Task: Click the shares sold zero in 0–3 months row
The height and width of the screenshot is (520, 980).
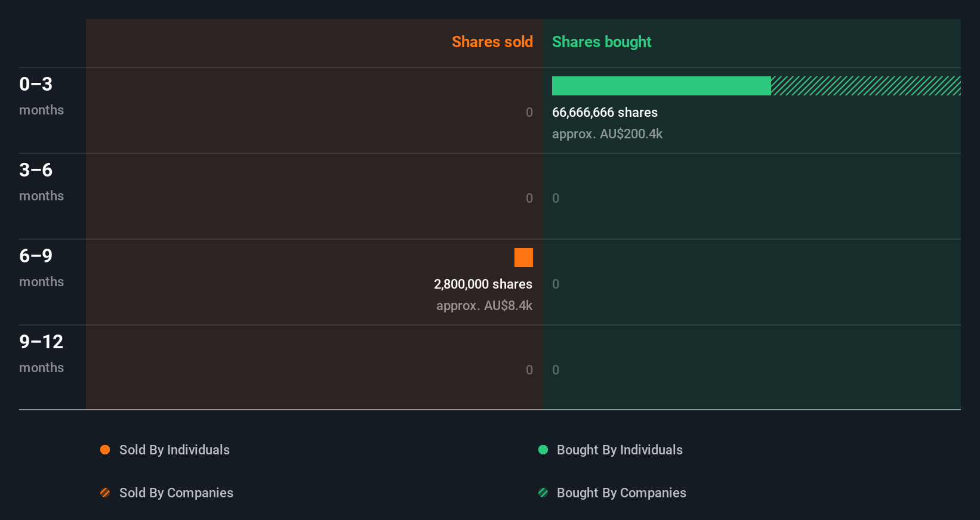Action: pyautogui.click(x=529, y=113)
